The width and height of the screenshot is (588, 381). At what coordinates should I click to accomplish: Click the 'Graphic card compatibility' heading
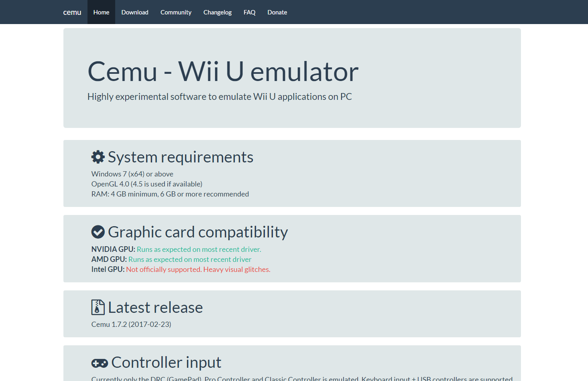[x=198, y=232]
